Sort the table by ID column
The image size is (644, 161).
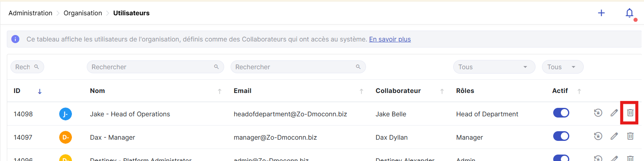(39, 91)
